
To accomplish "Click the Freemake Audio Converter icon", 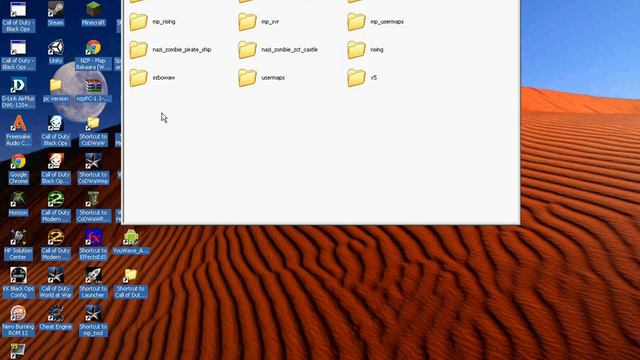I will point(18,131).
